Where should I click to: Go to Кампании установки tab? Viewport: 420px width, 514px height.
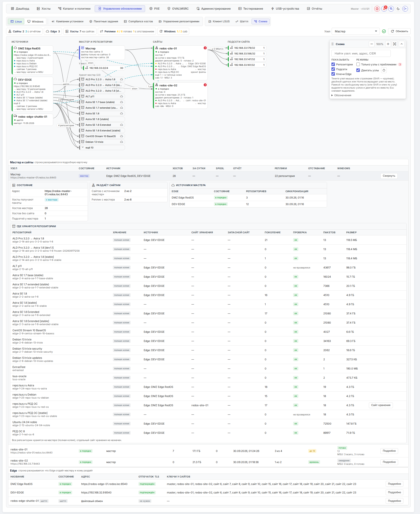[x=68, y=21]
